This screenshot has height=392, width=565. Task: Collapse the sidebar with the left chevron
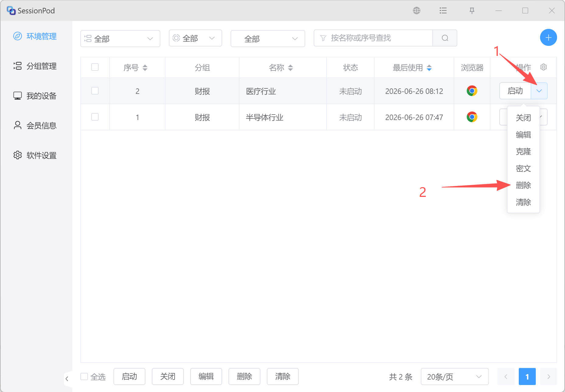pos(67,379)
